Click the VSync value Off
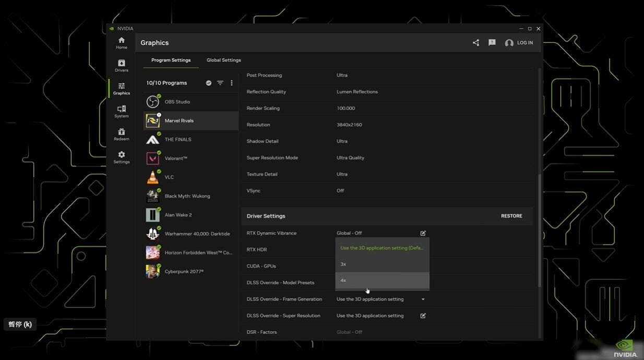Viewport: 644px width, 360px height. 340,191
